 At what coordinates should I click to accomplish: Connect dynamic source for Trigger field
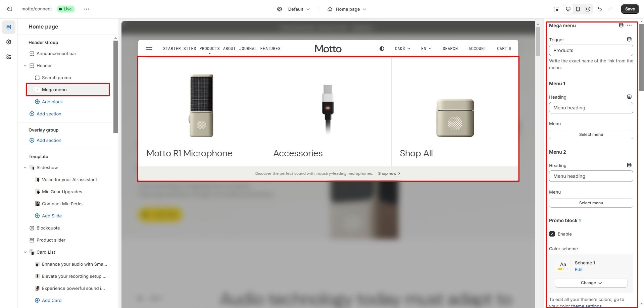pos(629,40)
